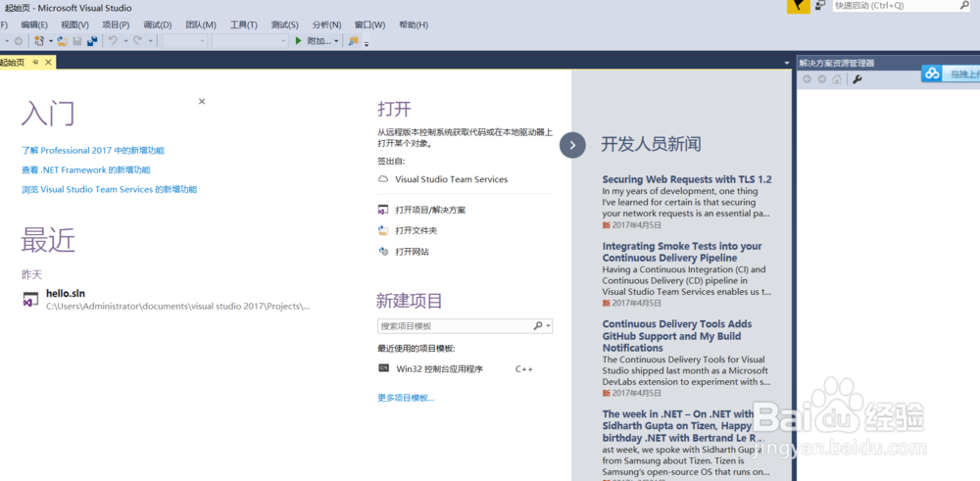
Task: Open the 团队(M) menu
Action: [201, 25]
